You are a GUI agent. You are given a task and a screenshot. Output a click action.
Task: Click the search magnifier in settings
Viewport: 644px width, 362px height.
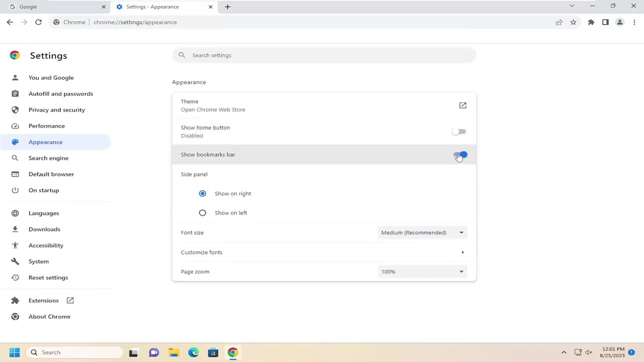182,55
